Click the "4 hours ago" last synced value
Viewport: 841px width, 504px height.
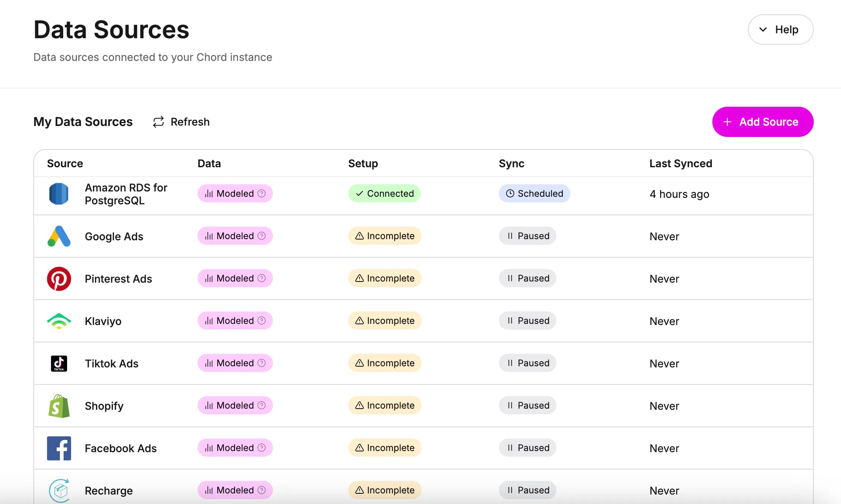click(x=679, y=194)
